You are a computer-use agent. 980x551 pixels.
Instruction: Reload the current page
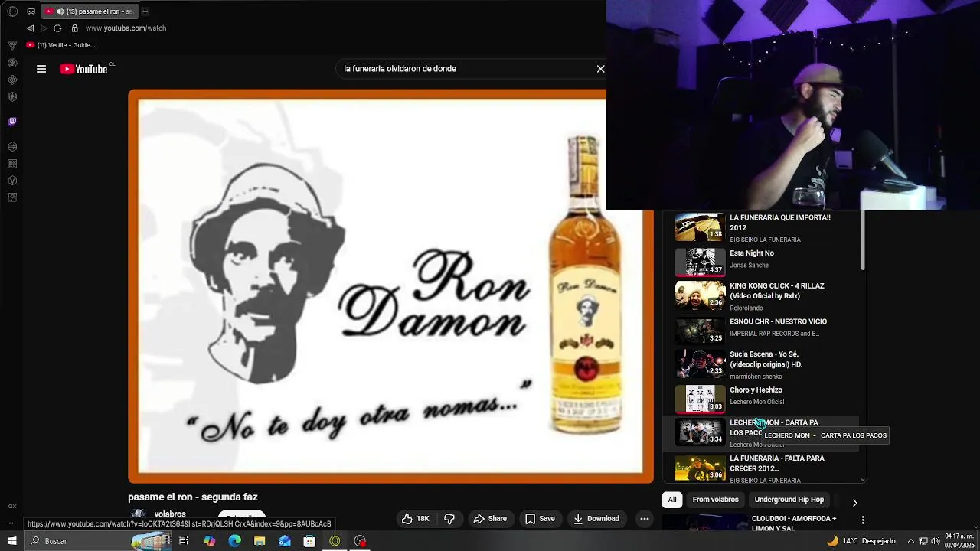click(x=57, y=28)
